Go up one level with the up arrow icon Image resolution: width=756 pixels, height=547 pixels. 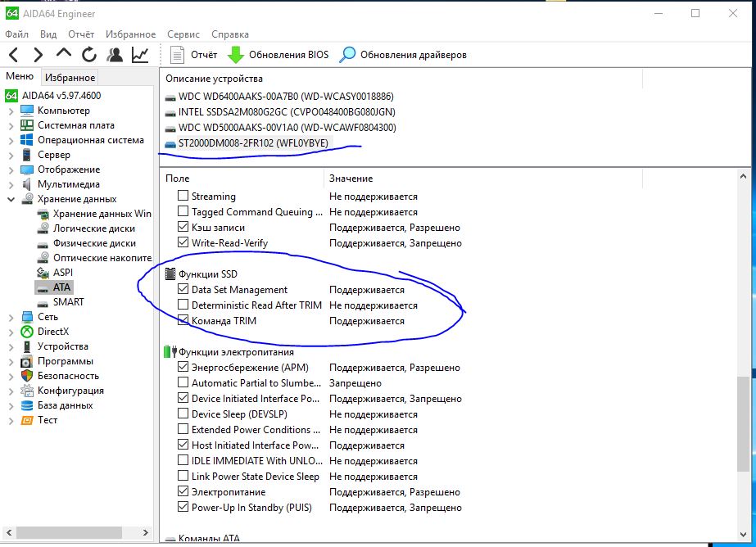[64, 53]
